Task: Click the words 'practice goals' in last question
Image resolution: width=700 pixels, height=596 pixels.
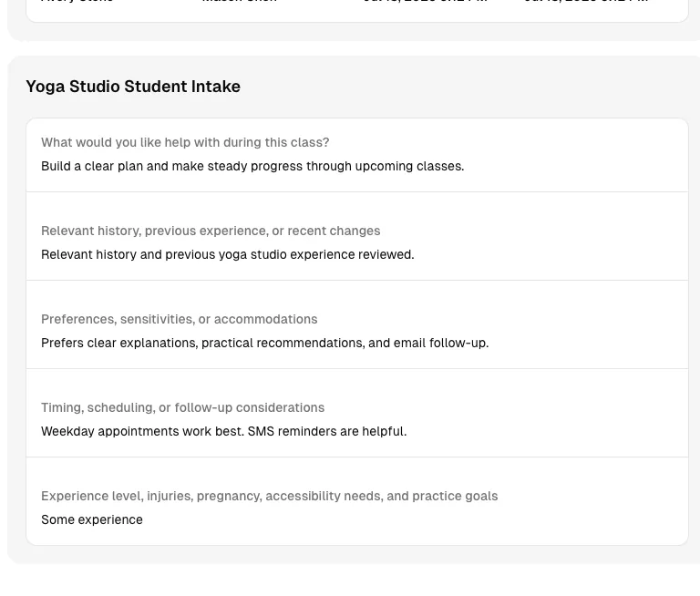Action: pos(455,496)
